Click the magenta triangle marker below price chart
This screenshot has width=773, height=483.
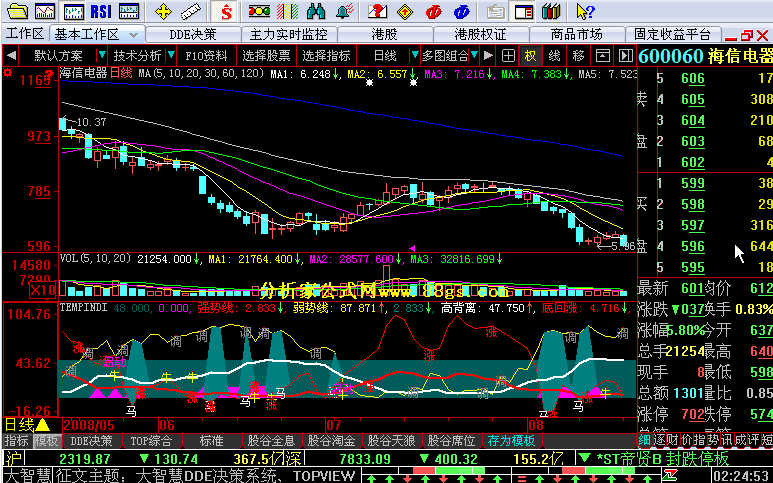click(412, 248)
